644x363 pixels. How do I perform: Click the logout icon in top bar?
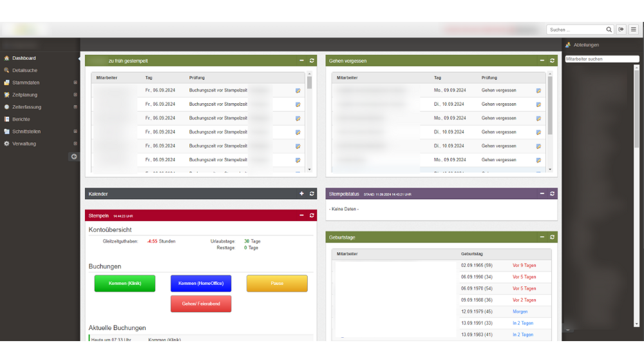point(621,30)
